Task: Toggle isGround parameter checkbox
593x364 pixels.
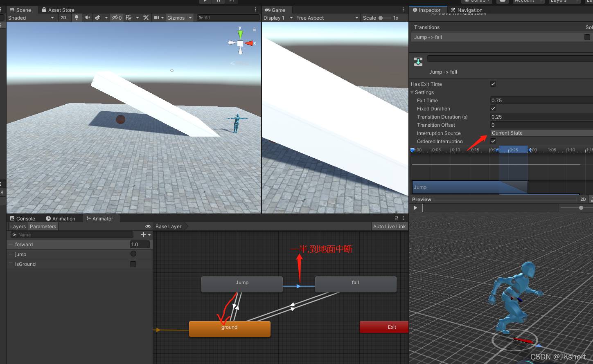Action: [133, 264]
